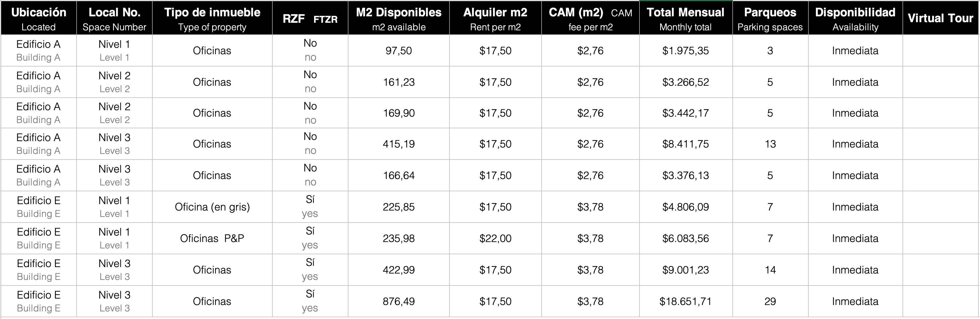This screenshot has height=319, width=980.
Task: Click the Tipo de inmueble header
Action: 212,18
